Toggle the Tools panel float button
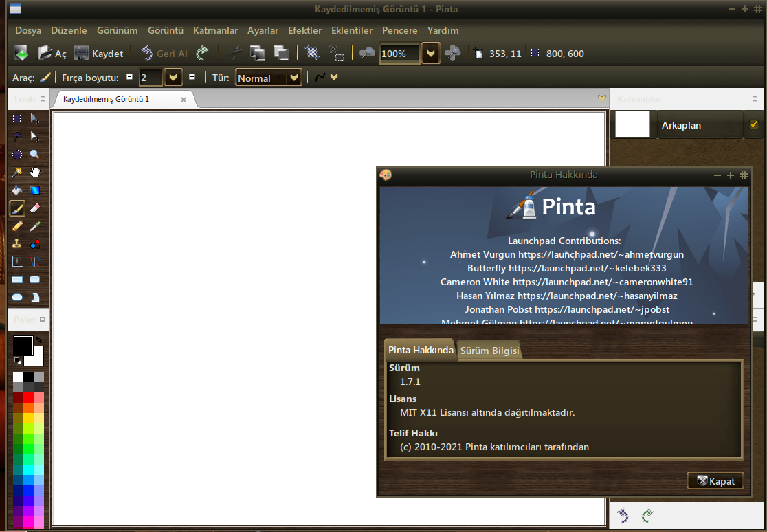Viewport: 767px width, 532px height. (43, 99)
